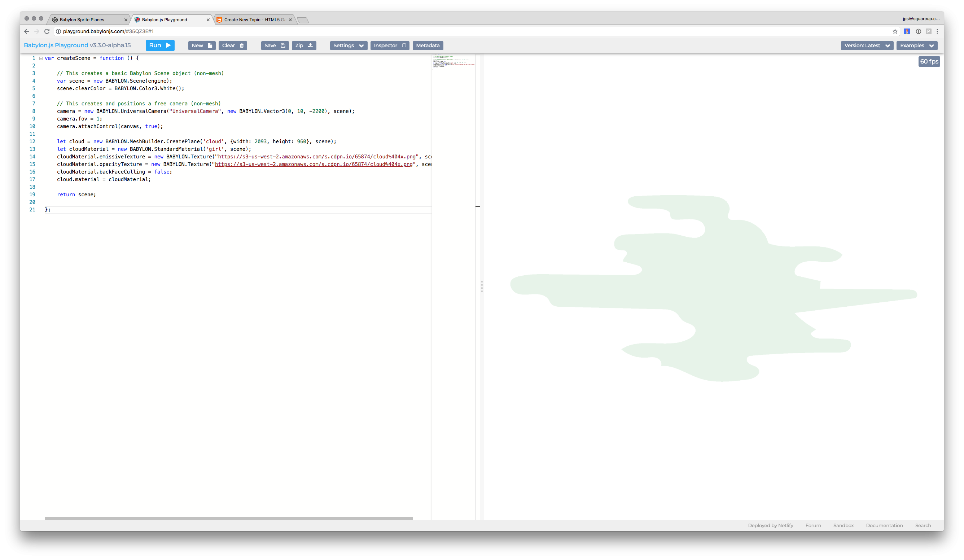Collapse the createScene function fold arrow
Screen dimensions: 964x560
tap(41, 58)
